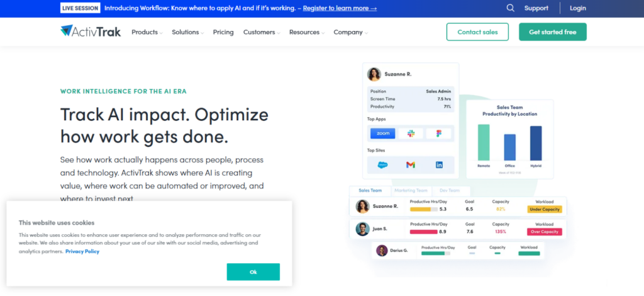
Task: Click the Gmail site icon
Action: (x=411, y=165)
